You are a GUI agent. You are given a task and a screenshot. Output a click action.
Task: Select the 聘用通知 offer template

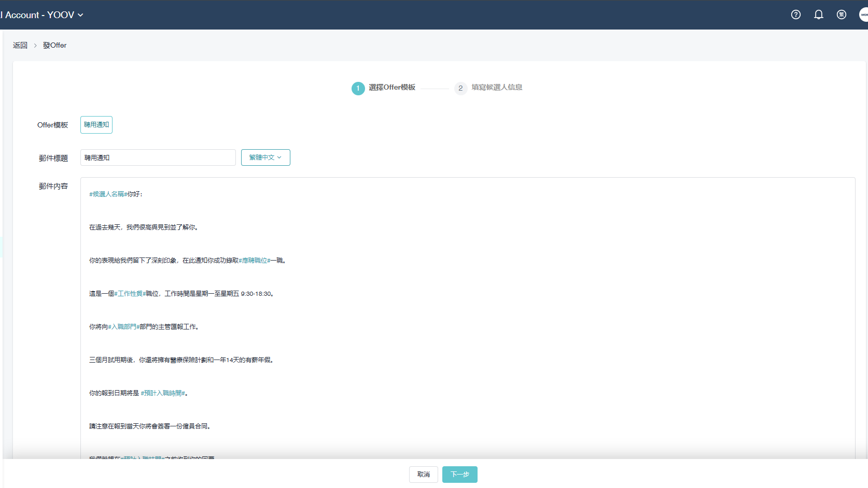(96, 125)
